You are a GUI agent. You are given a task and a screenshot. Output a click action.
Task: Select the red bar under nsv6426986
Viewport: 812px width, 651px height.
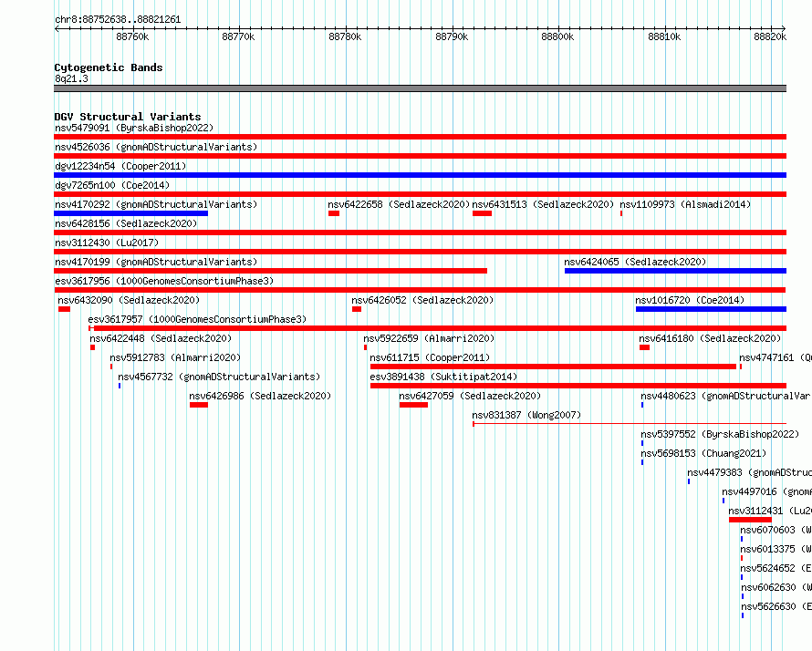tap(199, 405)
